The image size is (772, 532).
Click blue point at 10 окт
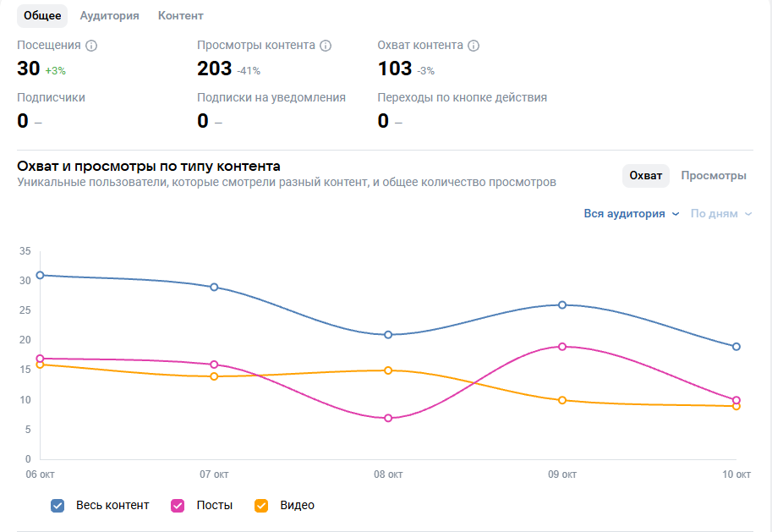(736, 347)
